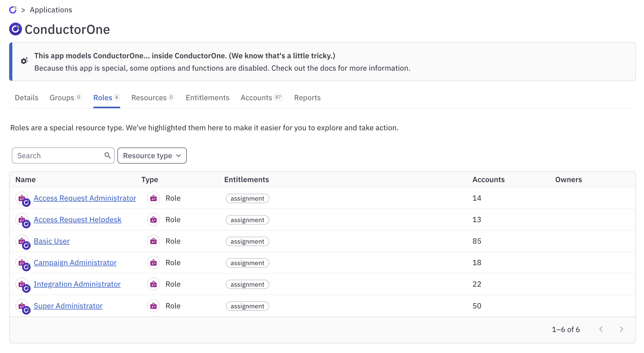Screen dimensions: 644x353
Task: Click the Type icon in Basic User row
Action: click(x=153, y=241)
